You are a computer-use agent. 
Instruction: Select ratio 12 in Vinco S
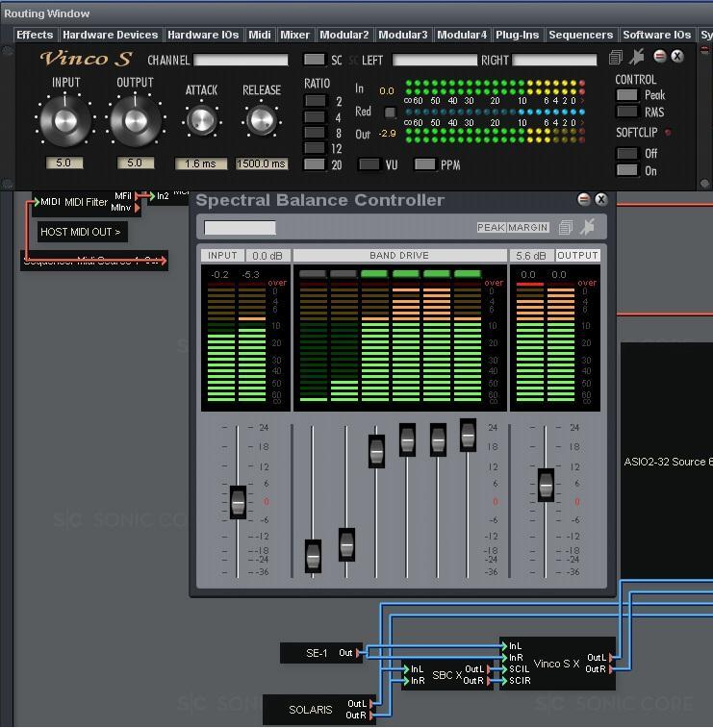(315, 148)
